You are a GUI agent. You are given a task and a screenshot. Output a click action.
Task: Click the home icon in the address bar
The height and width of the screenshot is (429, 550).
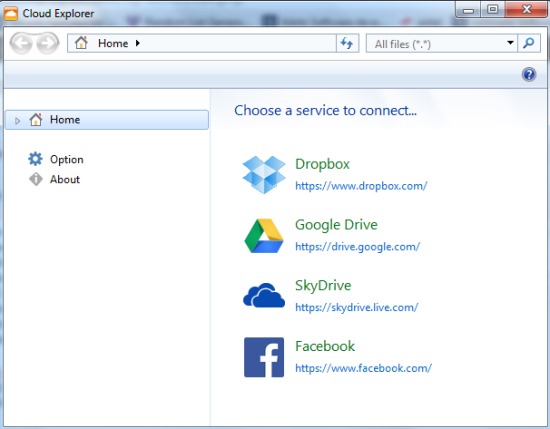click(81, 43)
